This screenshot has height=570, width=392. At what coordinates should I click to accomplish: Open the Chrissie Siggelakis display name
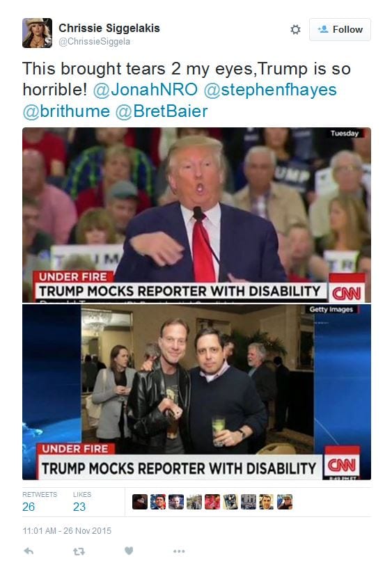(109, 28)
